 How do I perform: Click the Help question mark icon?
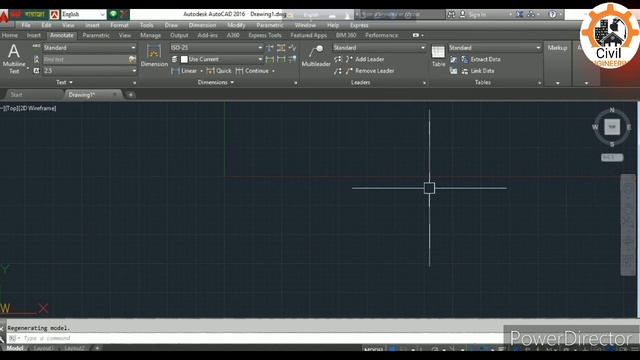coord(552,14)
